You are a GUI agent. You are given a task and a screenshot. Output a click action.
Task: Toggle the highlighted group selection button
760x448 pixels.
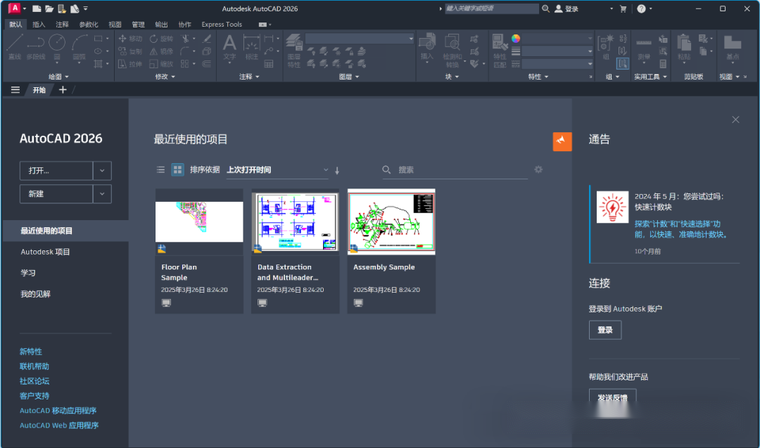point(623,63)
